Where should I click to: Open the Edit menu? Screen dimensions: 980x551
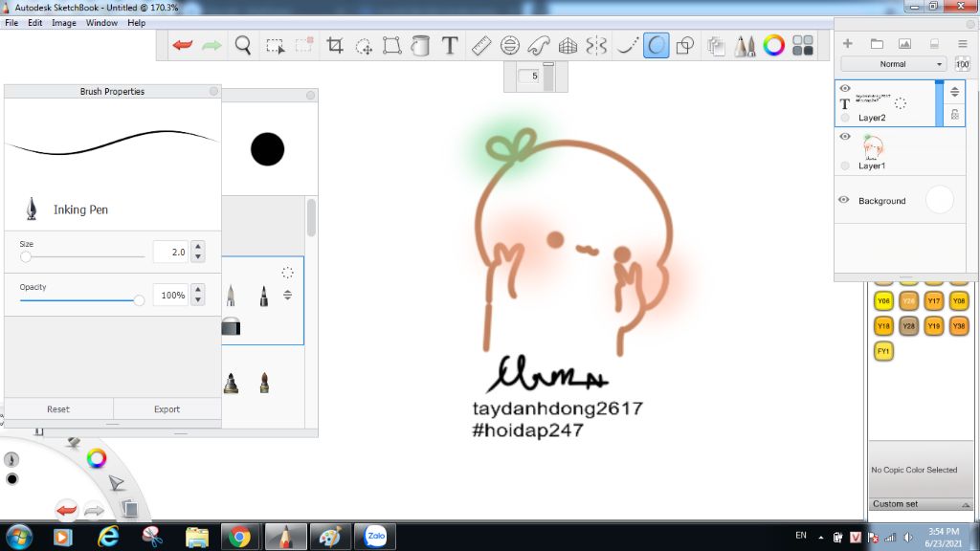pos(35,23)
